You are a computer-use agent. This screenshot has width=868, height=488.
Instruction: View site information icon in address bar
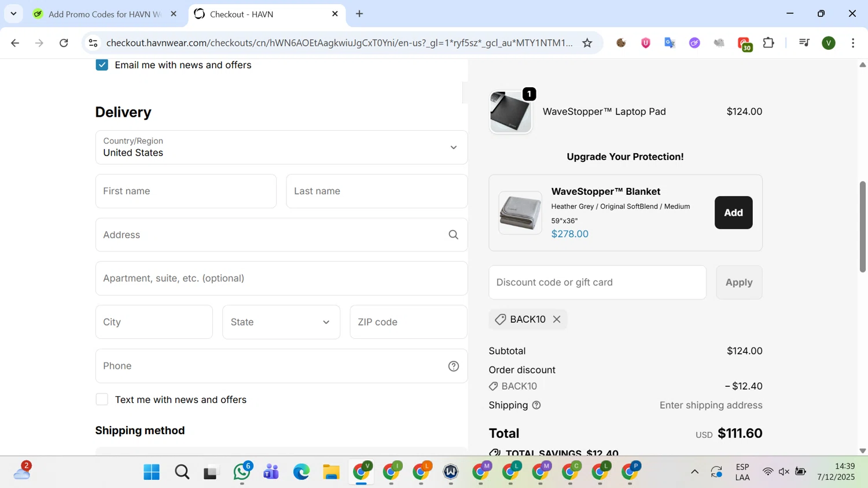pyautogui.click(x=93, y=43)
